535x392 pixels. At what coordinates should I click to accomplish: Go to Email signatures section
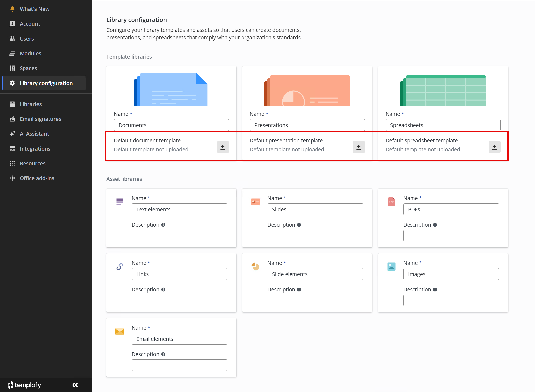tap(40, 119)
